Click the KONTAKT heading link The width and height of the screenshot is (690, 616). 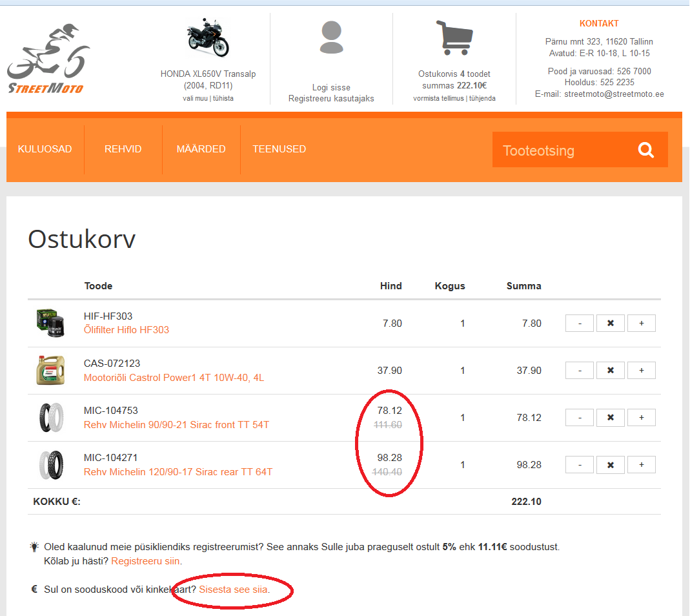599,24
